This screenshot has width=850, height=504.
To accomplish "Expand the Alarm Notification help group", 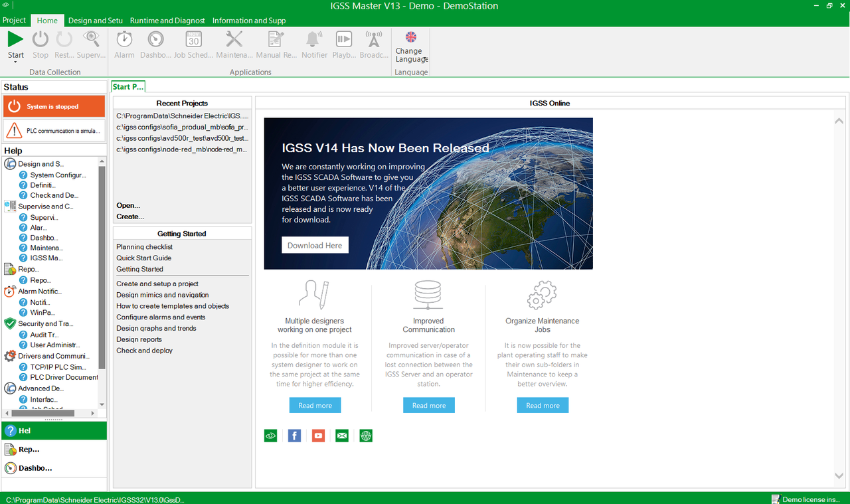I will click(x=39, y=292).
